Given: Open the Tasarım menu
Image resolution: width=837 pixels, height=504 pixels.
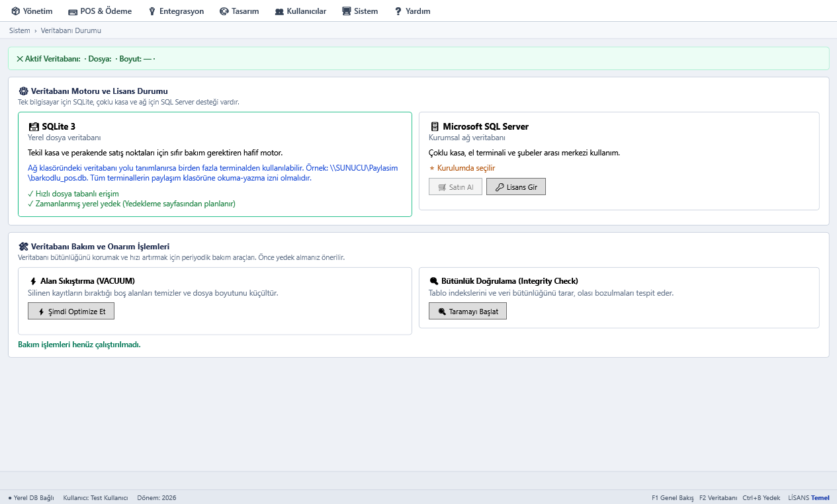Looking at the screenshot, I should click(x=239, y=11).
